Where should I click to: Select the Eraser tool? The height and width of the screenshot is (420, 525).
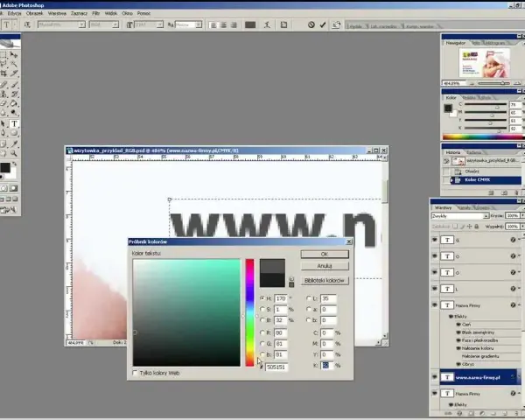(x=3, y=103)
